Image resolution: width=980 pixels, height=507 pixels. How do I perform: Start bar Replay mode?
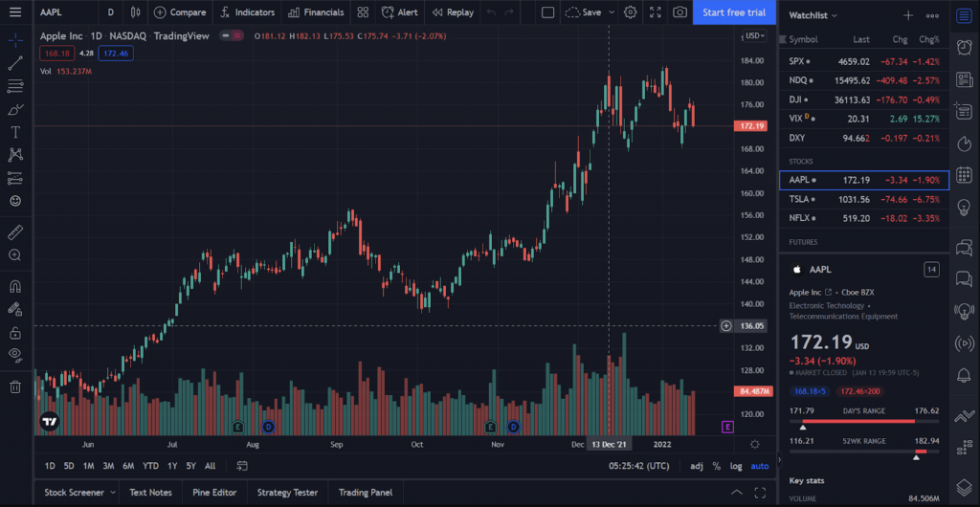[453, 12]
